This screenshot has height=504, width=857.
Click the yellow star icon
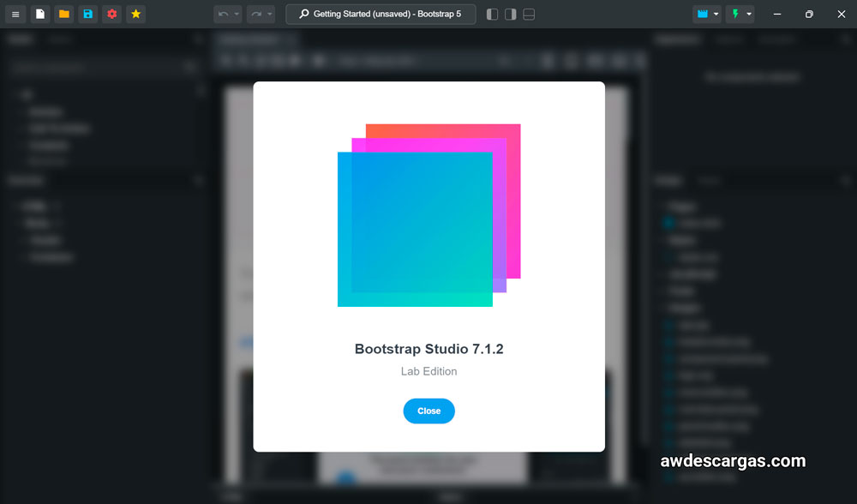[x=136, y=15]
